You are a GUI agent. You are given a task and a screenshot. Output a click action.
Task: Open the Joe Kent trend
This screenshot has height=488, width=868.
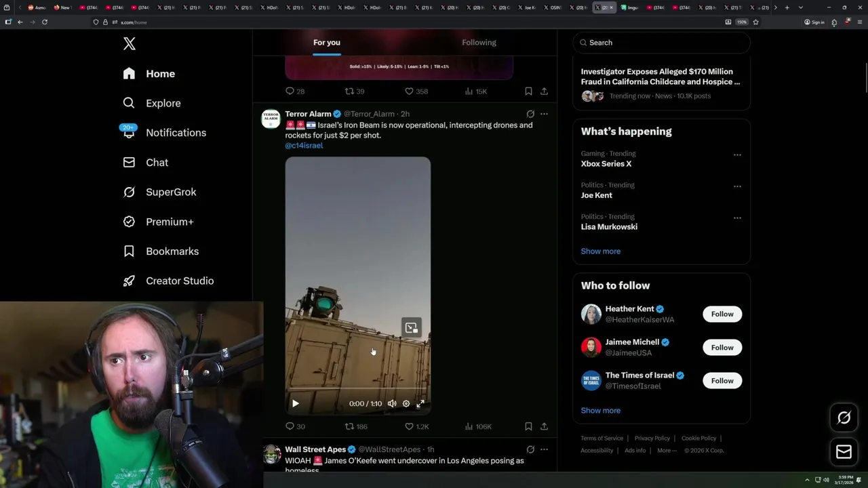(597, 195)
